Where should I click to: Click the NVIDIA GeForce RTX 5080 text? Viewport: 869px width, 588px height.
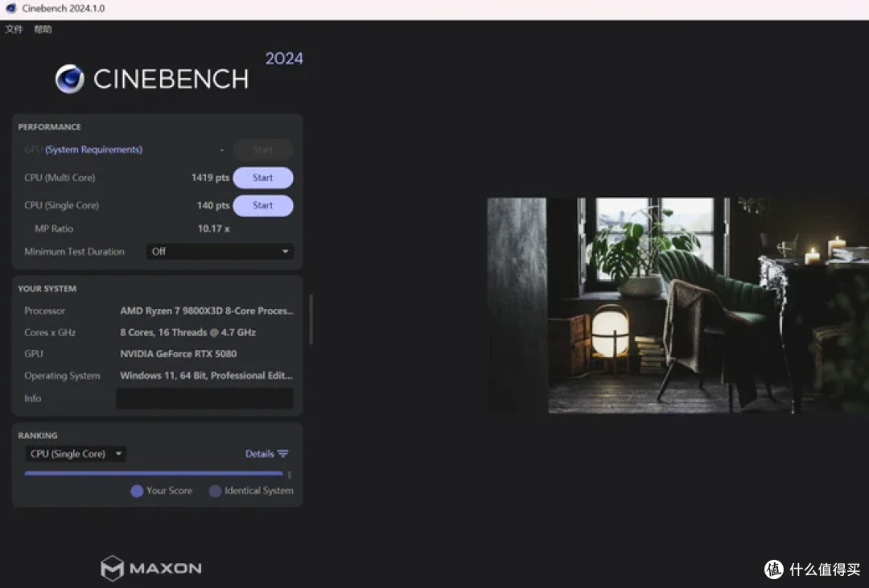tap(179, 354)
